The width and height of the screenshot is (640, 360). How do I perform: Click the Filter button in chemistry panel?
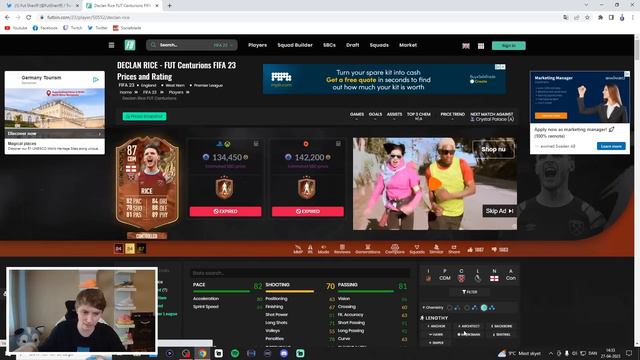pos(470,292)
